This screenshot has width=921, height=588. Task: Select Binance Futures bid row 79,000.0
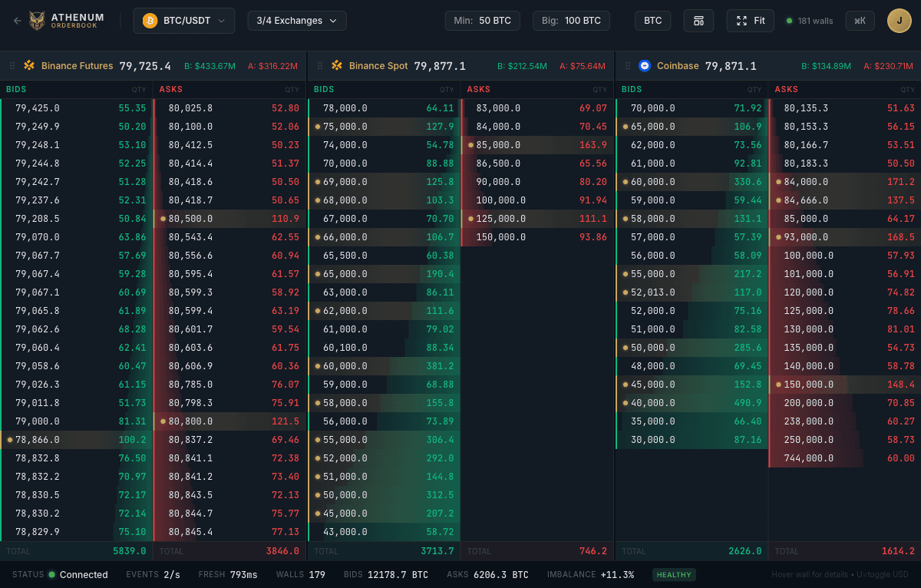[77, 421]
